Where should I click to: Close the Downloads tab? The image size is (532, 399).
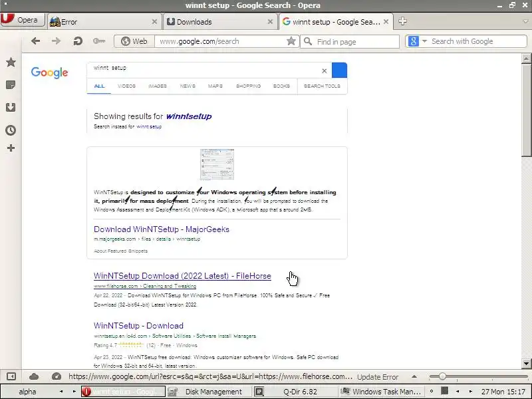pos(270,22)
